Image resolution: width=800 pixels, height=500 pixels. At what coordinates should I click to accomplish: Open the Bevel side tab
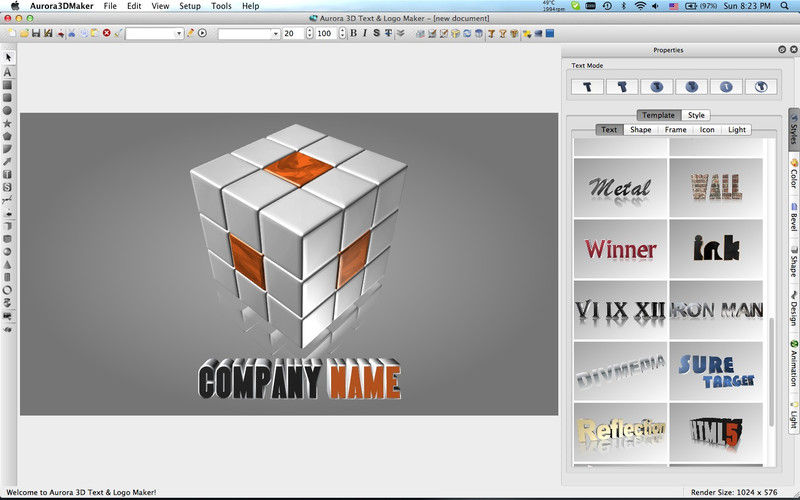point(794,217)
